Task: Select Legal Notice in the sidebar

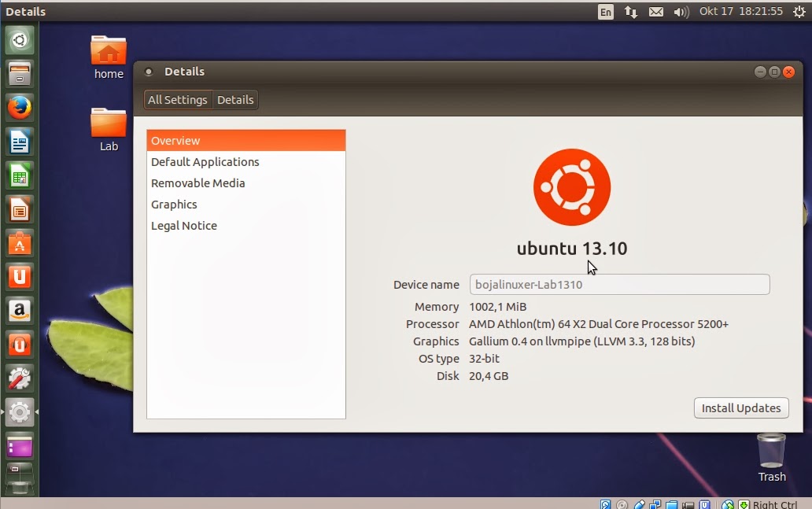Action: [x=184, y=226]
